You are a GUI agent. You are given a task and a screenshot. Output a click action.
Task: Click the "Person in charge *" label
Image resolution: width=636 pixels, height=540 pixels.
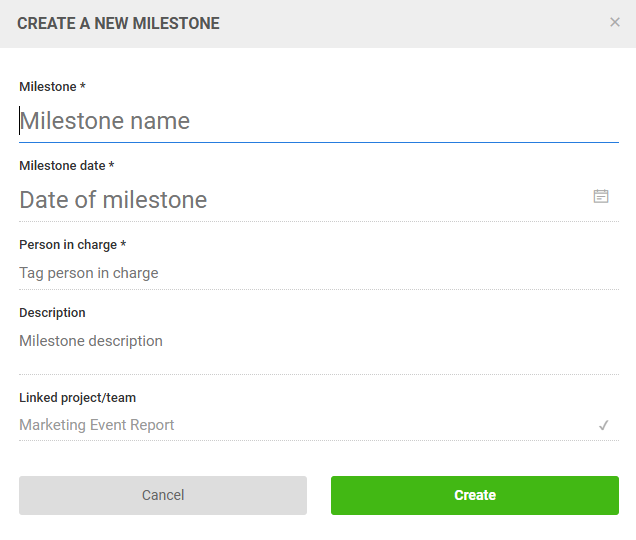68,245
